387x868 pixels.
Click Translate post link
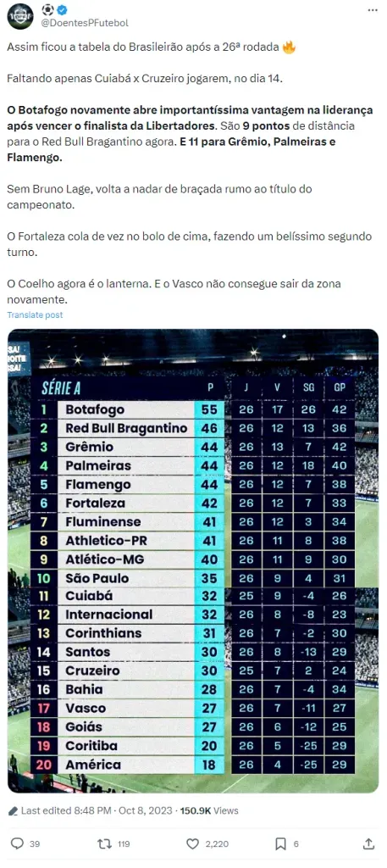35,315
